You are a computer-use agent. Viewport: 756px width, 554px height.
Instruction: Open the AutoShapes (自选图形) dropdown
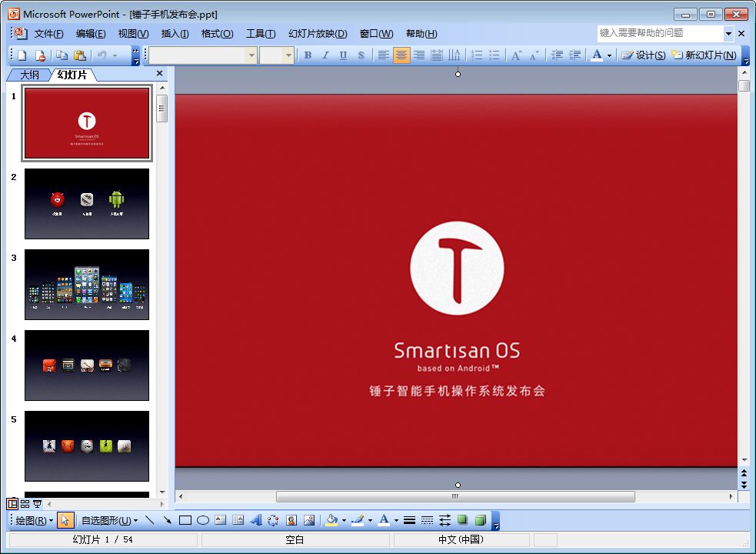point(109,520)
